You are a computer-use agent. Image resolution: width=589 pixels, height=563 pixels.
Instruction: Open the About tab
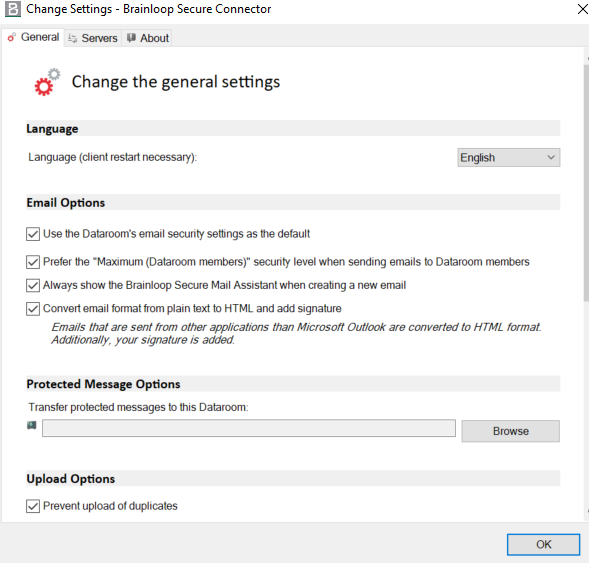pyautogui.click(x=147, y=38)
